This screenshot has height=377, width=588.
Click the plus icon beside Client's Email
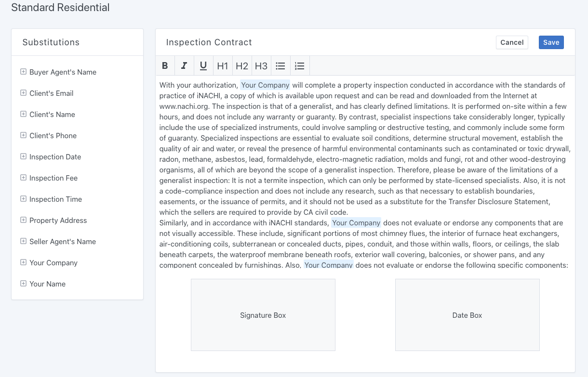(x=23, y=93)
